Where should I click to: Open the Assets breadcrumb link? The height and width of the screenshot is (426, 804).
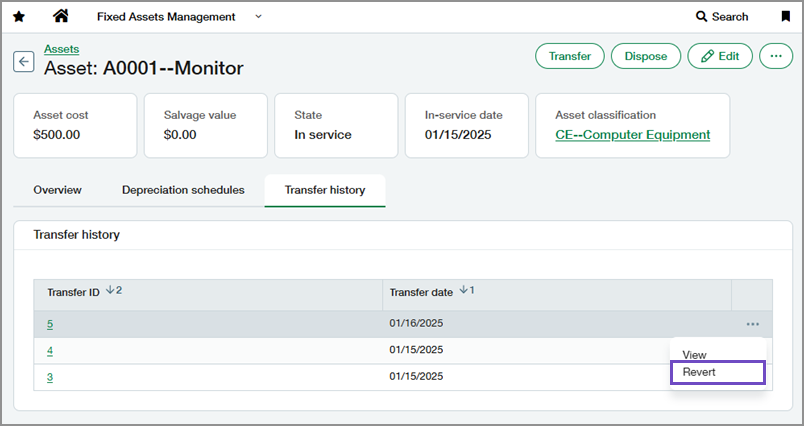(61, 49)
